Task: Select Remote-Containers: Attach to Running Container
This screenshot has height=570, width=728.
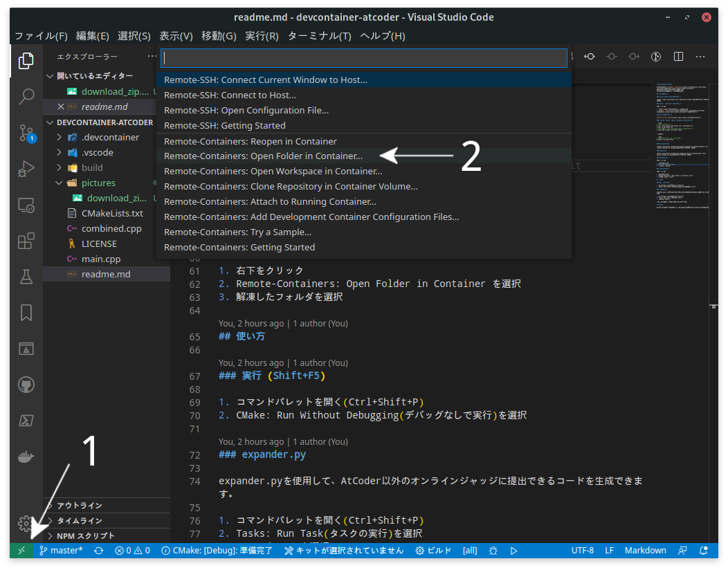Action: coord(364,202)
